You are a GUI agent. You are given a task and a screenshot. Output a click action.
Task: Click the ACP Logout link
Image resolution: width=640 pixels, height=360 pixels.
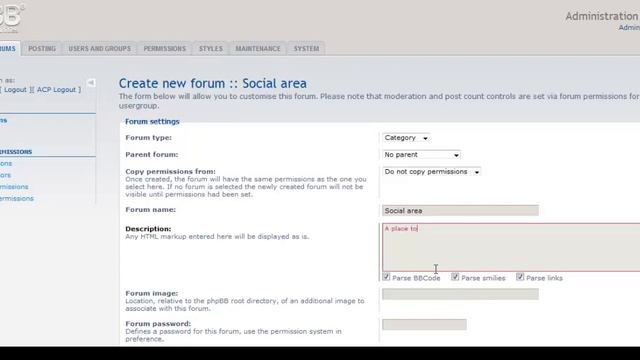coord(56,89)
